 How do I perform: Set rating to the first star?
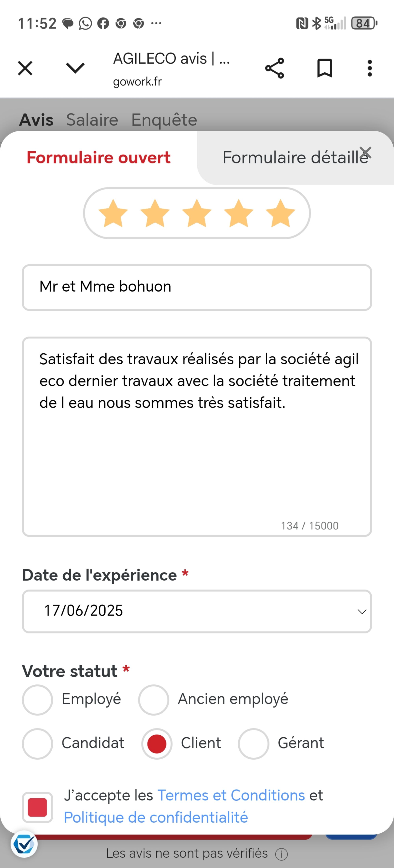(113, 213)
